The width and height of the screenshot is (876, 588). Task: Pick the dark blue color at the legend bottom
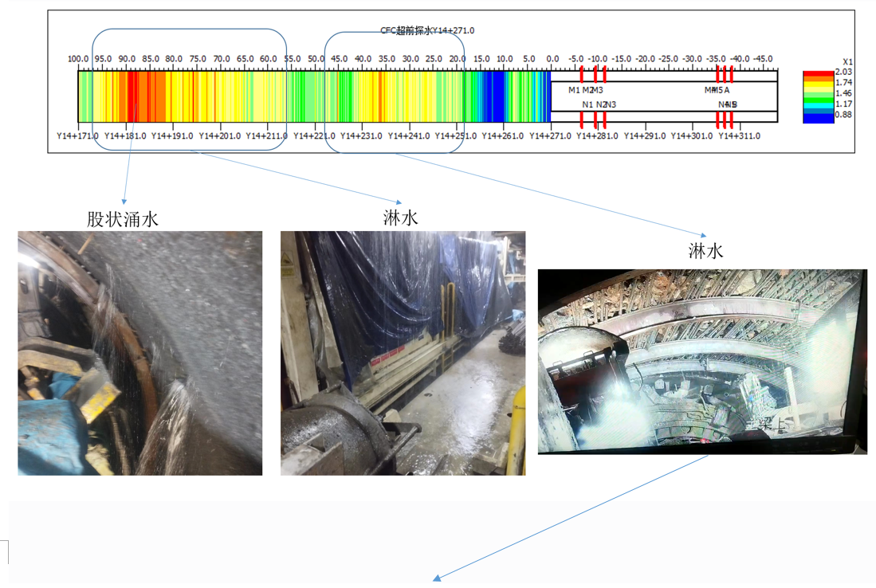click(x=818, y=117)
